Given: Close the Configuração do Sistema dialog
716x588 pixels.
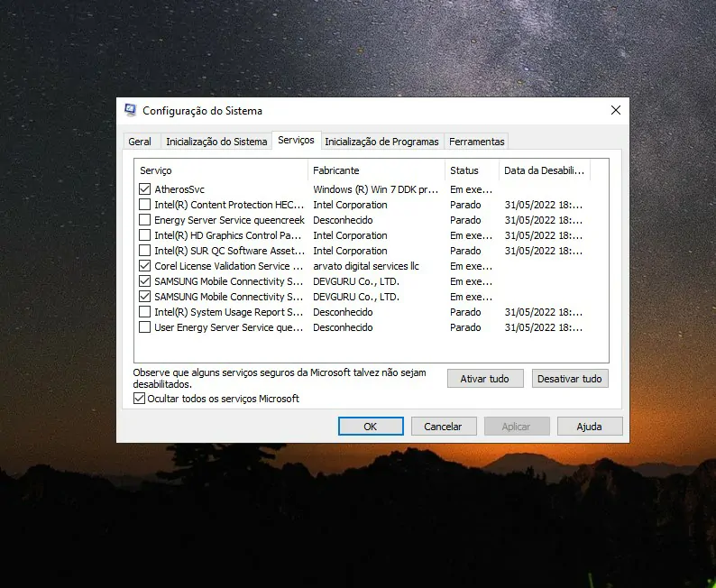Looking at the screenshot, I should pos(616,110).
